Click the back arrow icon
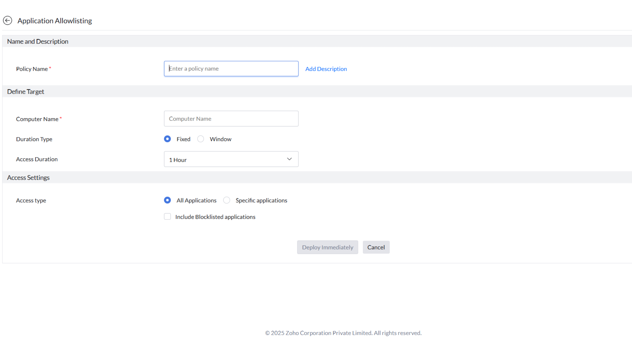Screen dimensions: 632x364 [x=7, y=20]
